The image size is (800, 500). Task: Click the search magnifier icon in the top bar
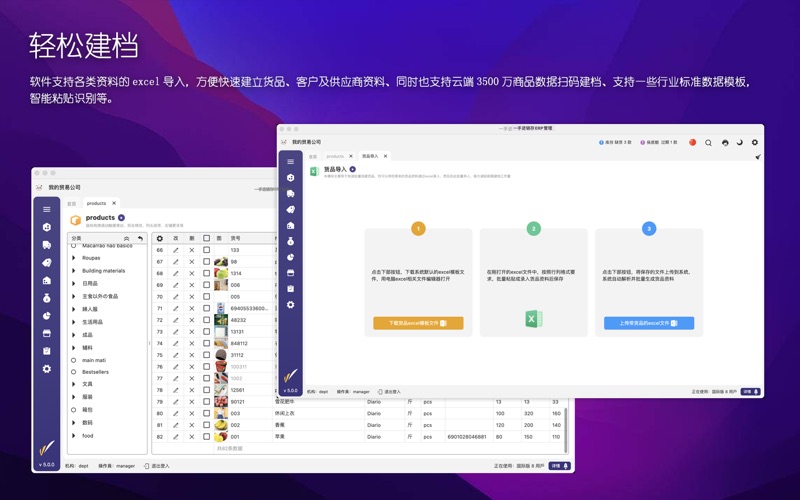[x=709, y=143]
